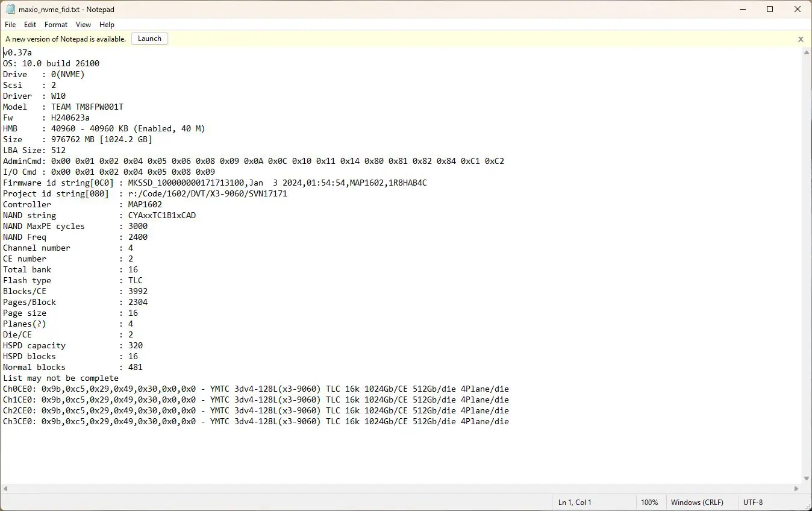The width and height of the screenshot is (812, 511).
Task: Click the Controller MAP1602 line
Action: (x=83, y=204)
